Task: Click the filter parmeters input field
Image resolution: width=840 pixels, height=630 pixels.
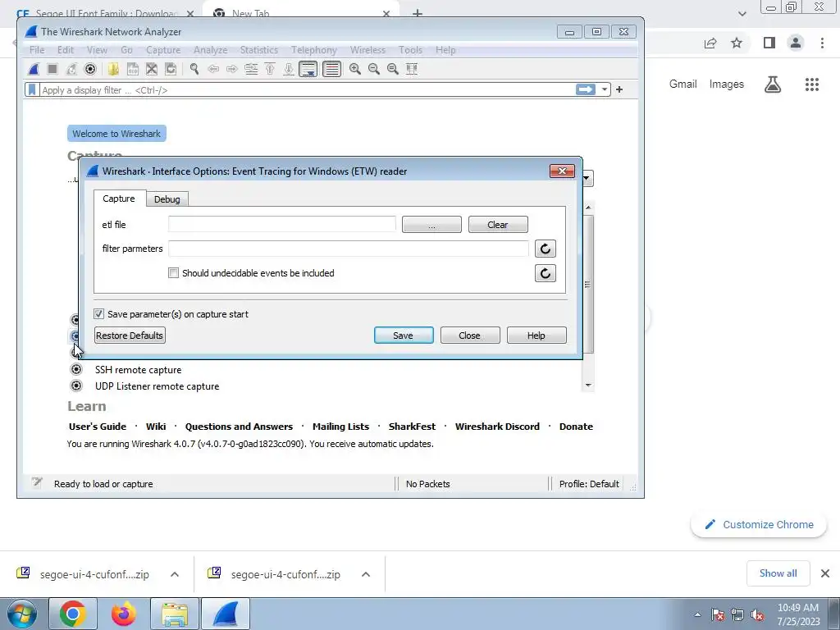Action: click(x=348, y=249)
